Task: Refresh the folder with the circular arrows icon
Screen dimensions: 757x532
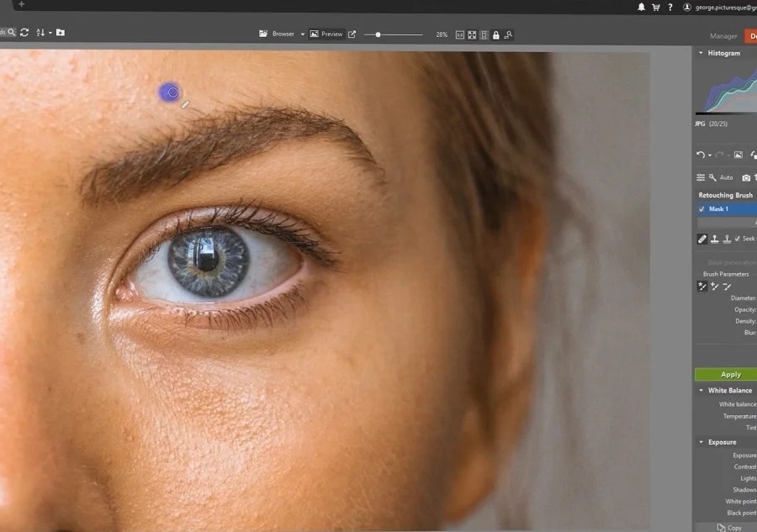Action: 24,32
